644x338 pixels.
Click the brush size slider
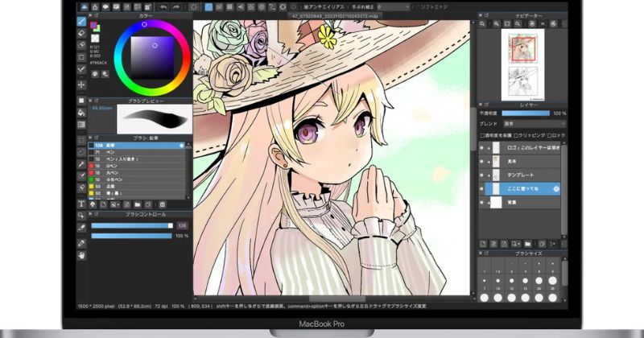pyautogui.click(x=132, y=225)
